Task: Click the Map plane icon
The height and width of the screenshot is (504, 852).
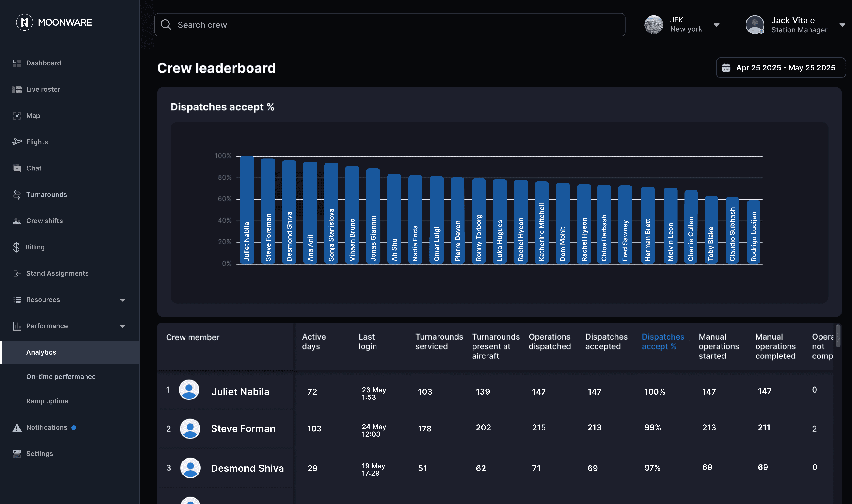Action: [17, 116]
